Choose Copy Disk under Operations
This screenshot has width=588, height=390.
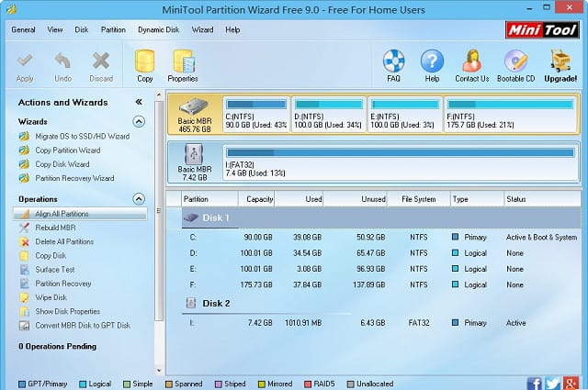tap(51, 255)
